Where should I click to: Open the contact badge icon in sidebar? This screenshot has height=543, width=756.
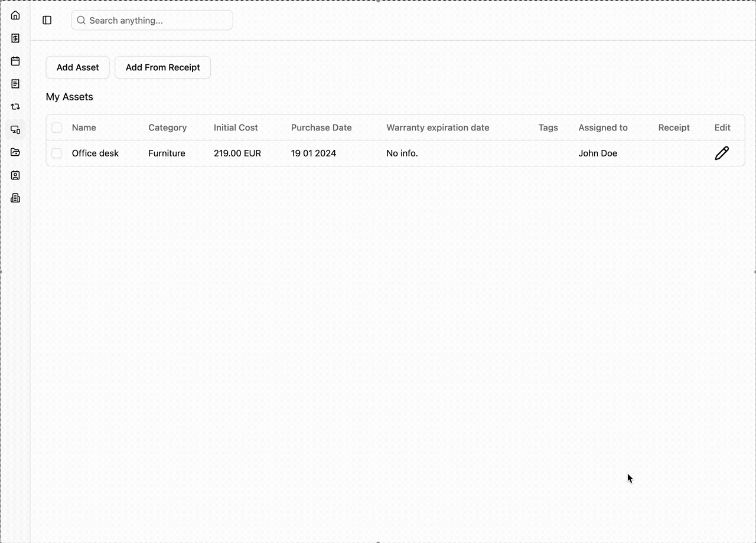[15, 175]
